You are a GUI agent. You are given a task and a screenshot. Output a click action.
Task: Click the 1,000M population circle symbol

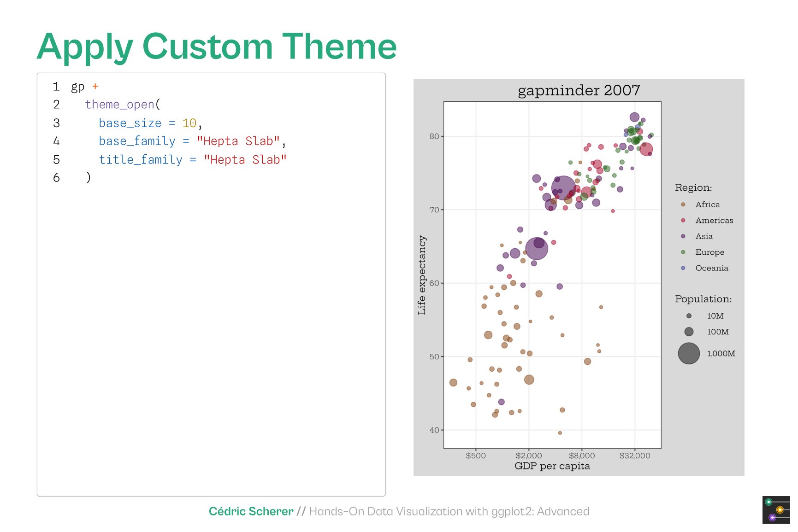(x=688, y=354)
